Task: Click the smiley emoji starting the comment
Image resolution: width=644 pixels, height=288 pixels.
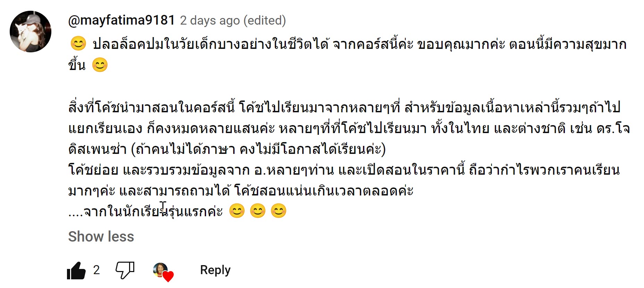Action: click(78, 44)
